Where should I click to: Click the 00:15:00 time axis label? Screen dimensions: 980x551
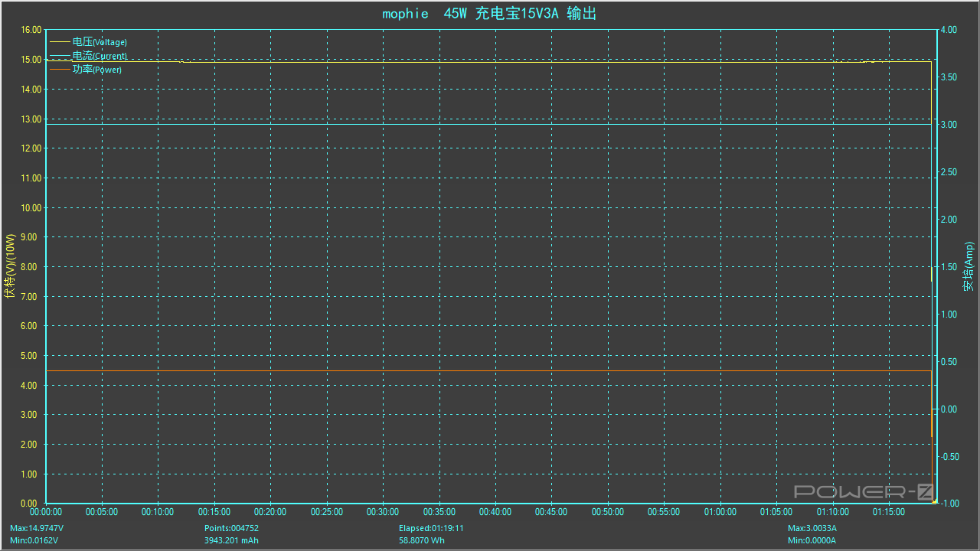(x=214, y=513)
